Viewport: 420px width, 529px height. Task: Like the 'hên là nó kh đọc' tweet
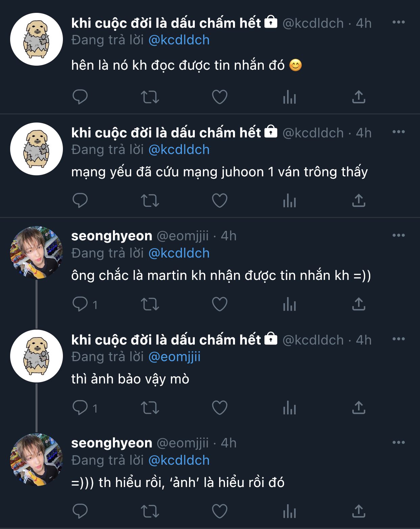pos(219,97)
